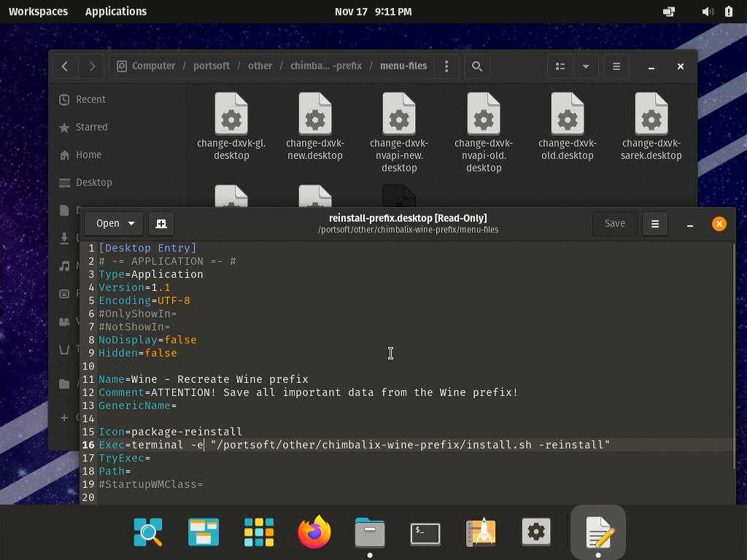Navigate to the portsoft path segment
Image resolution: width=747 pixels, height=560 pixels.
(212, 66)
